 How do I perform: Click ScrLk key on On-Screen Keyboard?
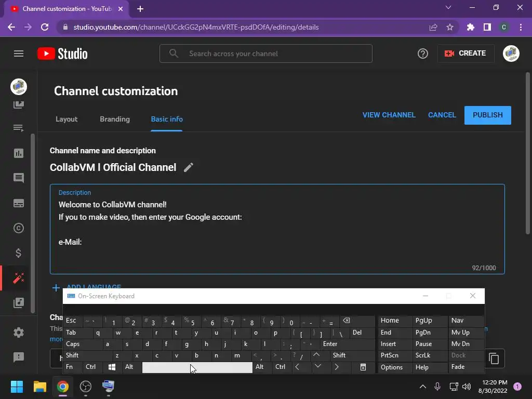(430, 355)
